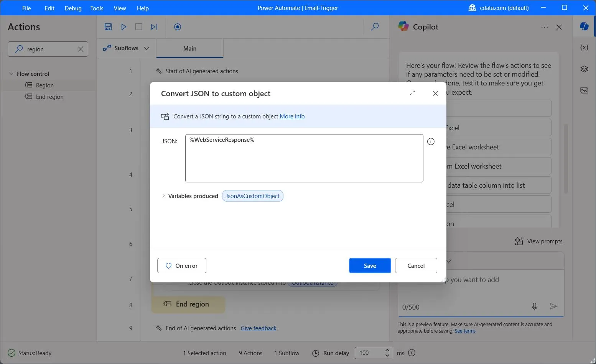This screenshot has height=364, width=596.
Task: Open UI elements layers icon
Action: coord(584,69)
